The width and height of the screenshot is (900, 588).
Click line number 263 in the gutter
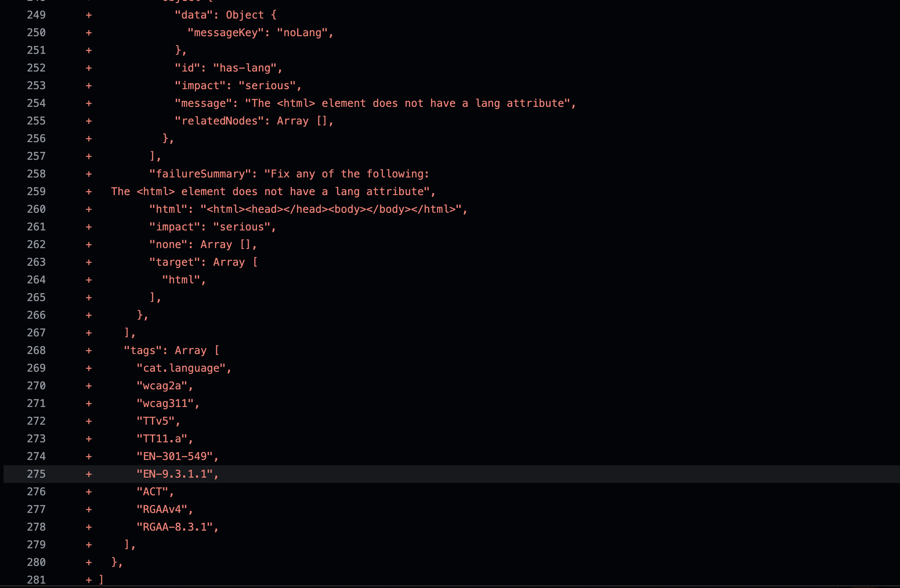(36, 262)
